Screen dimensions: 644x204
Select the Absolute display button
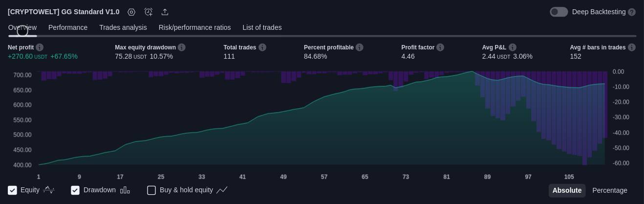pos(567,190)
